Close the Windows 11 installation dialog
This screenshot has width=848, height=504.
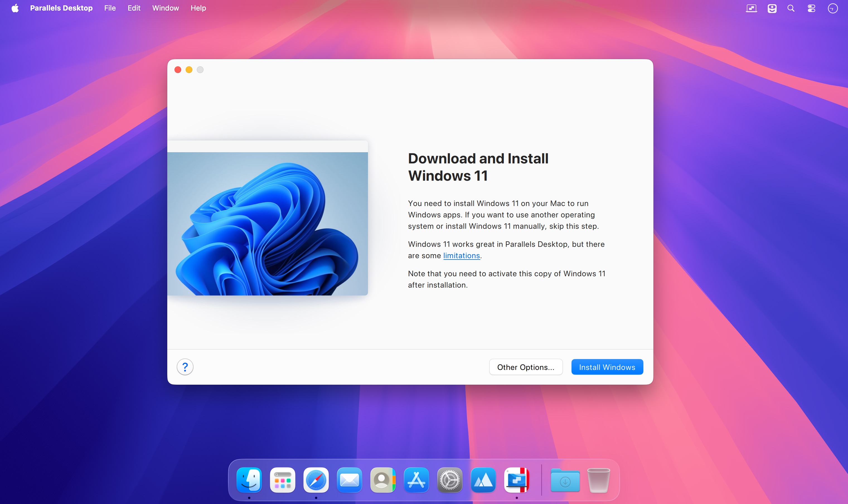178,70
